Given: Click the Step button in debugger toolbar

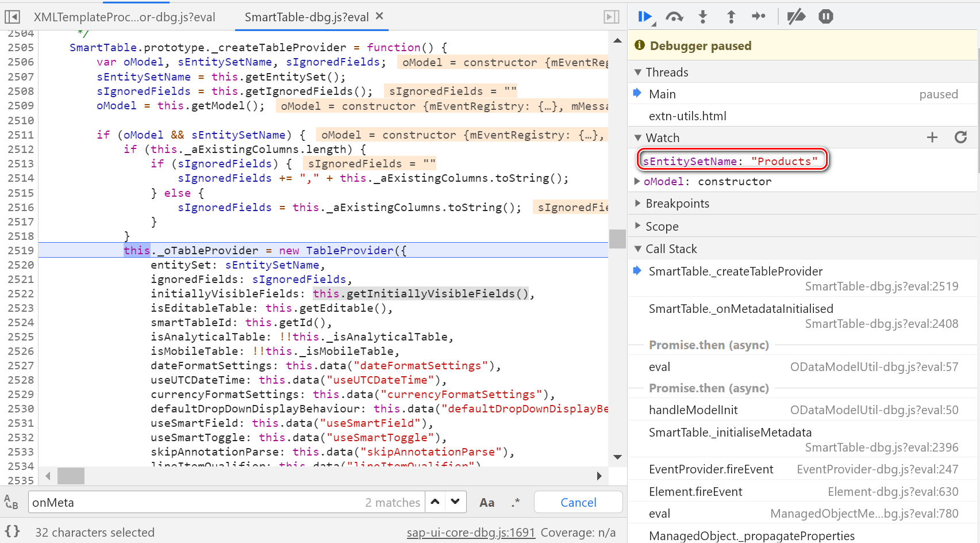Looking at the screenshot, I should (x=759, y=17).
